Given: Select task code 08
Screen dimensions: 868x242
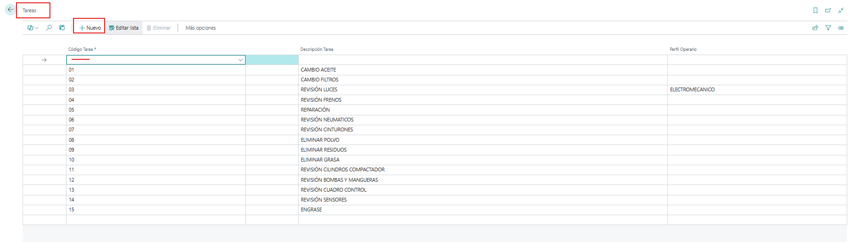Looking at the screenshot, I should click(x=156, y=140).
